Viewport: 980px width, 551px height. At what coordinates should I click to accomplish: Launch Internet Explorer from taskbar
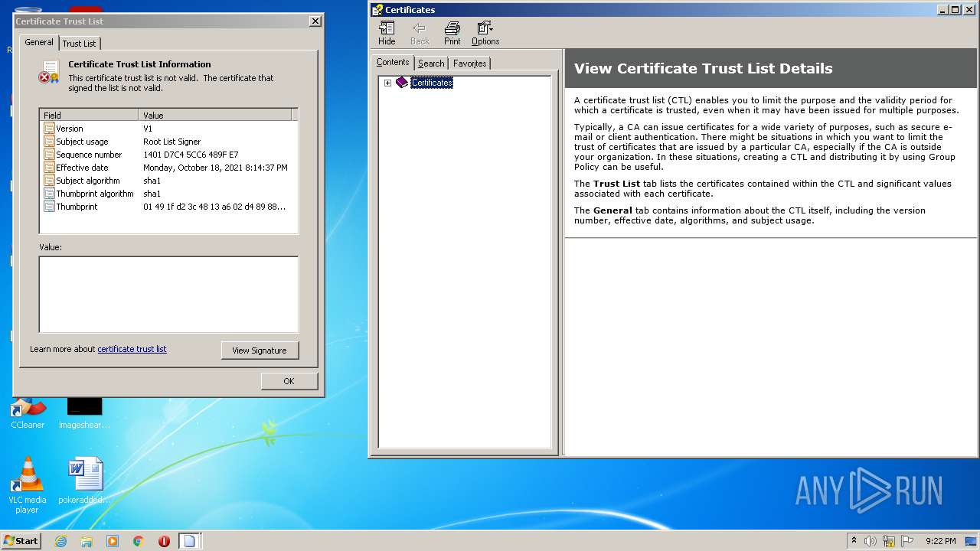coord(60,541)
